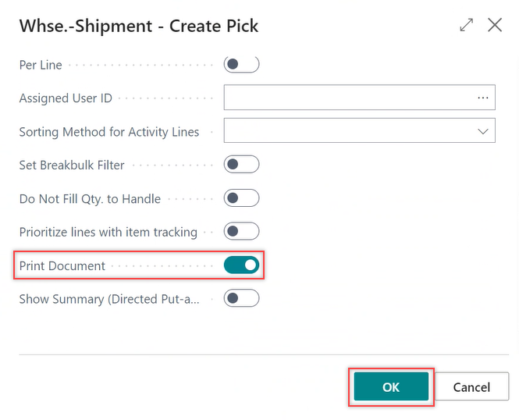Click the Sorting Method dropdown chevron
The height and width of the screenshot is (420, 519).
[x=483, y=131]
